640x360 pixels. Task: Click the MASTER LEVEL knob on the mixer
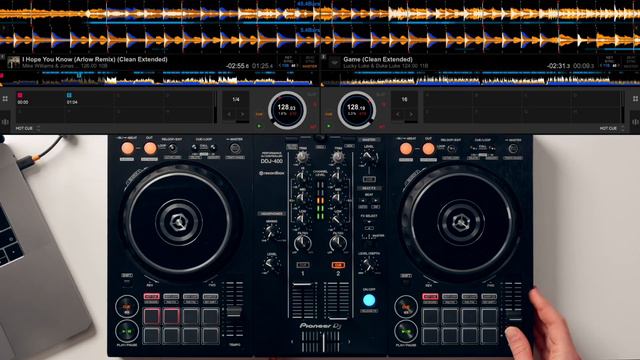pyautogui.click(x=369, y=157)
